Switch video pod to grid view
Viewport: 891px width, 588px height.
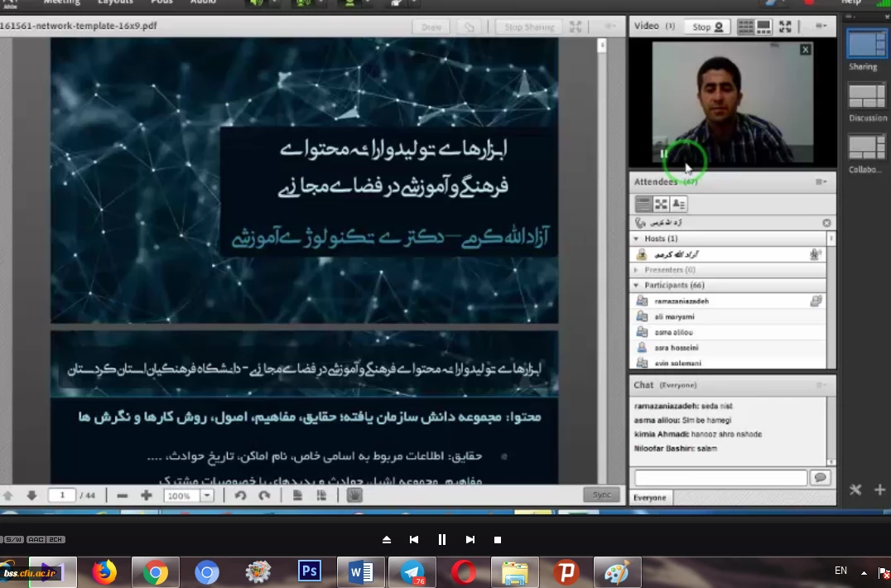[x=745, y=27]
